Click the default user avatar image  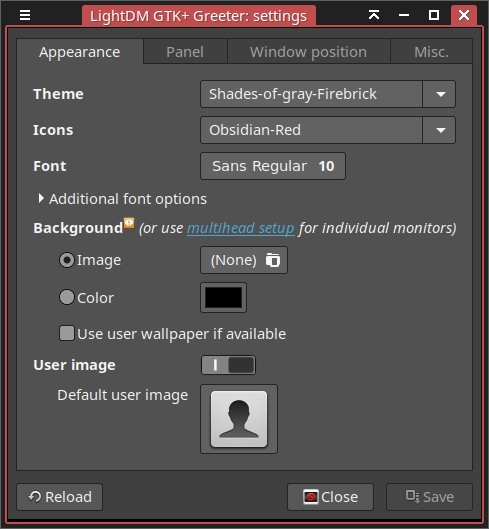point(239,419)
